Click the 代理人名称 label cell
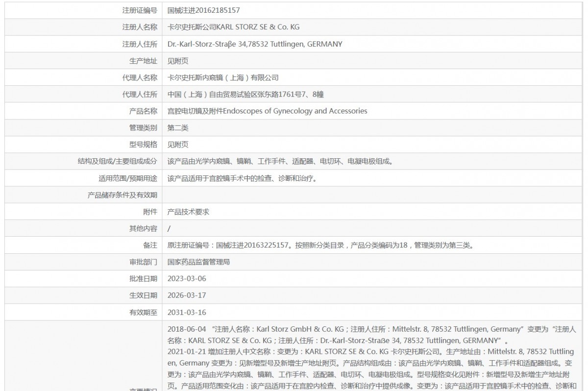This screenshot has height=391, width=588. pyautogui.click(x=84, y=77)
